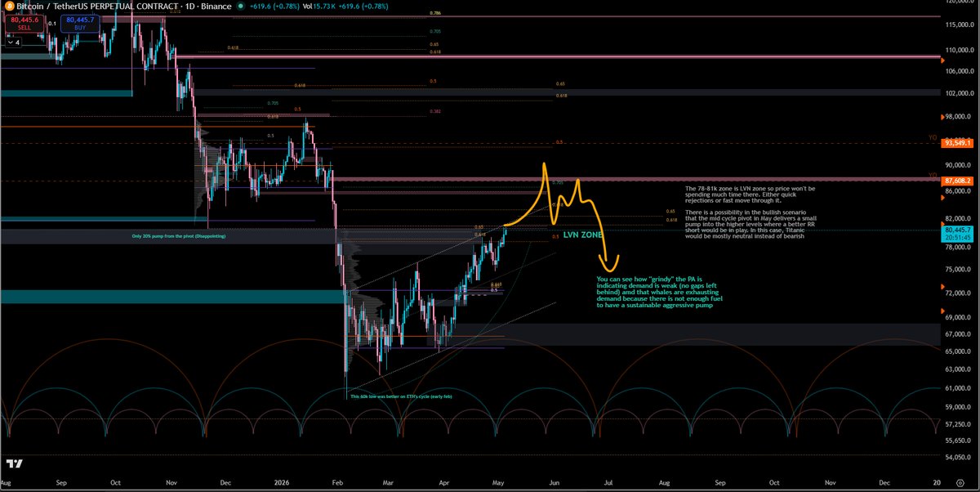Screen dimensions: 980x492
Task: Click orange alert arrow beside 98,000.0
Action: (943, 115)
